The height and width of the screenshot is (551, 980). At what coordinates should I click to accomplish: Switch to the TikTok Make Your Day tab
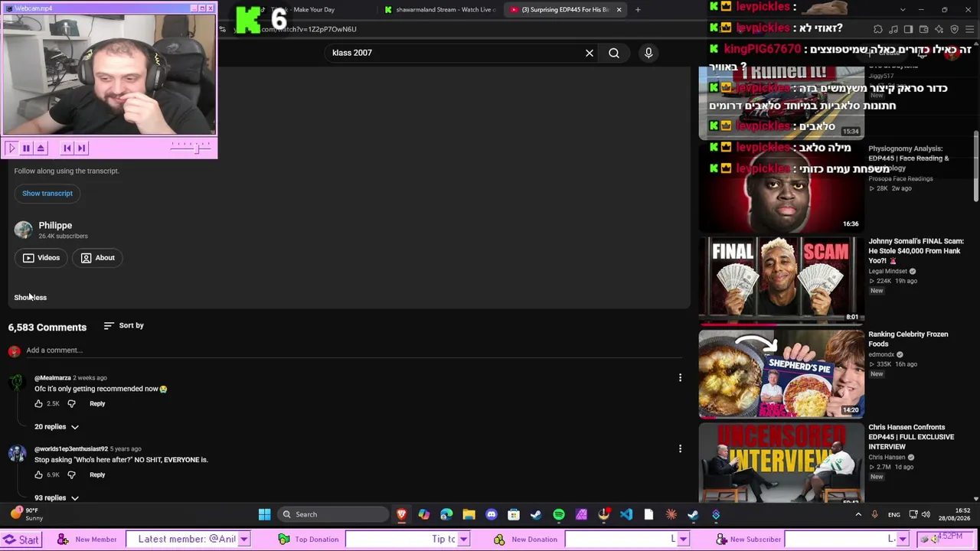305,10
